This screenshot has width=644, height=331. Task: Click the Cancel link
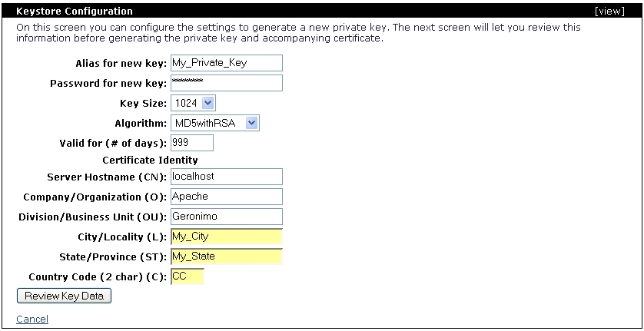pyautogui.click(x=32, y=319)
